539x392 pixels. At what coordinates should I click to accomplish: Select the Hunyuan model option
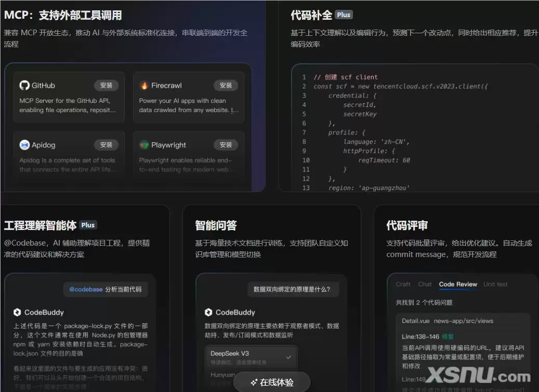[223, 375]
